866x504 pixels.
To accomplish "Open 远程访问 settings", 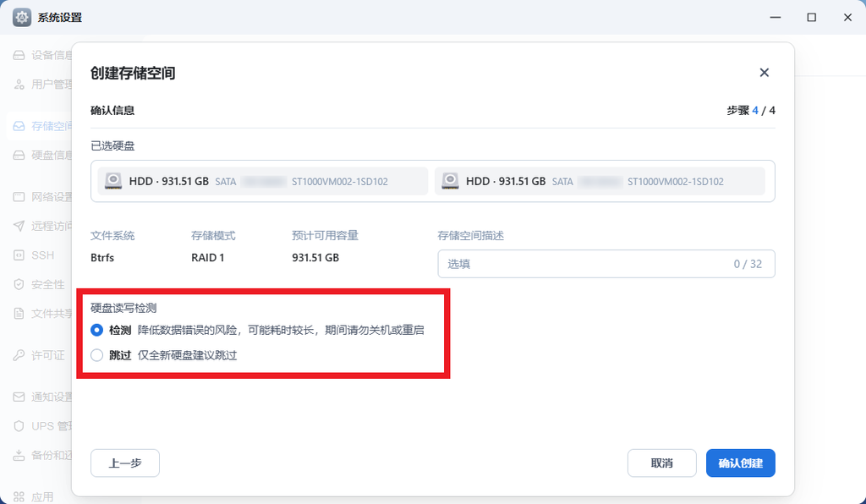I will (x=19, y=226).
